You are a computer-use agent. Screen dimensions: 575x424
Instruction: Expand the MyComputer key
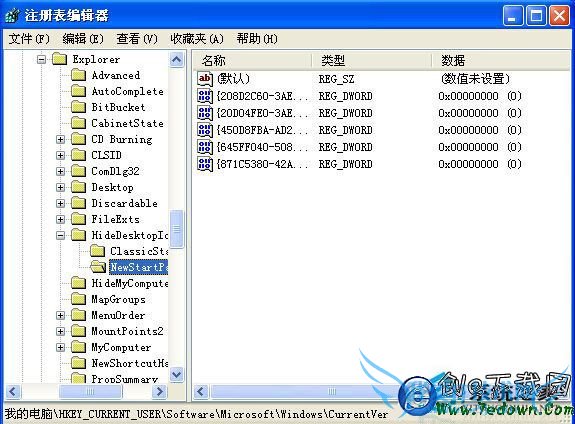pyautogui.click(x=61, y=347)
